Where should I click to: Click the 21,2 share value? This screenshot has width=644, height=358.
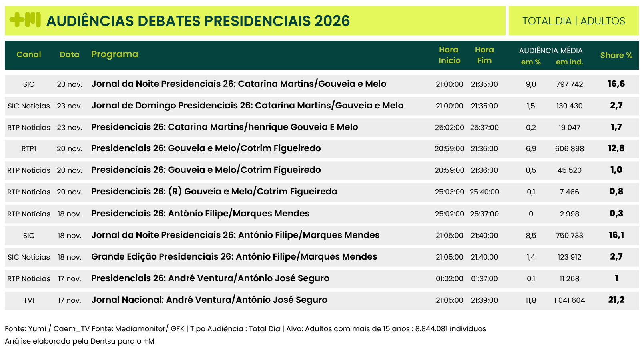[x=616, y=300]
